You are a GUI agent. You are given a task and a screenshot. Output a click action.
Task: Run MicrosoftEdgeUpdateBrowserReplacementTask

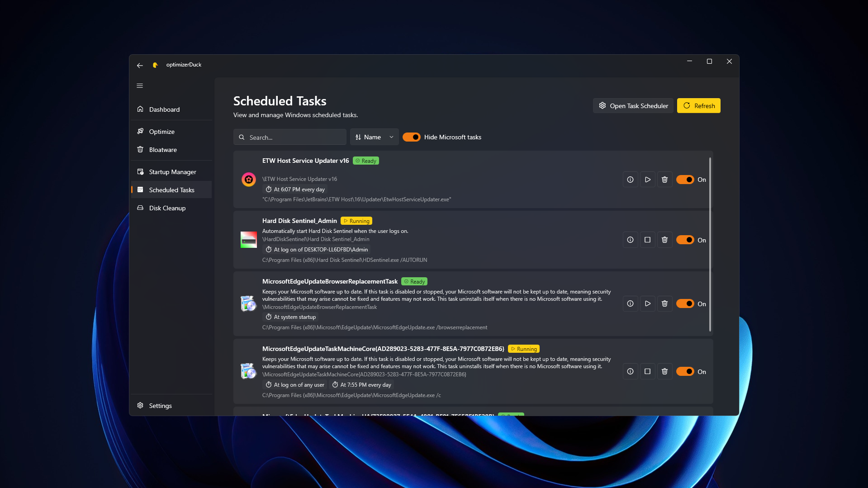pyautogui.click(x=647, y=303)
